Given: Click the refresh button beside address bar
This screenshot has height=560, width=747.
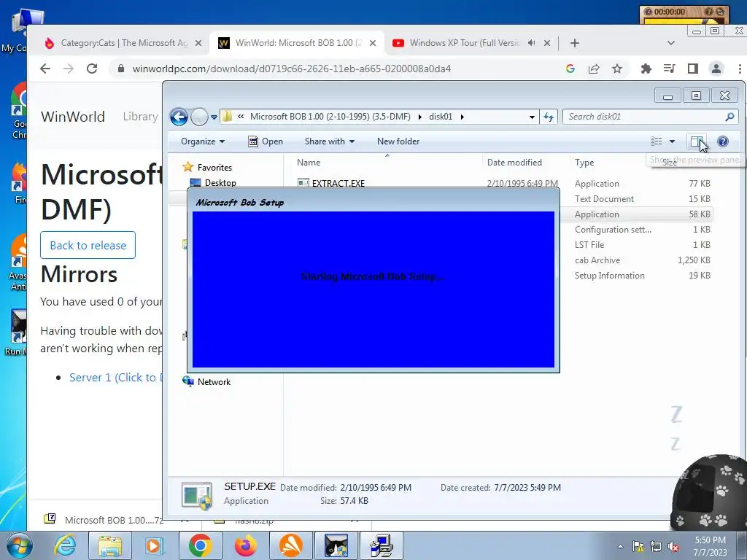Looking at the screenshot, I should [549, 117].
